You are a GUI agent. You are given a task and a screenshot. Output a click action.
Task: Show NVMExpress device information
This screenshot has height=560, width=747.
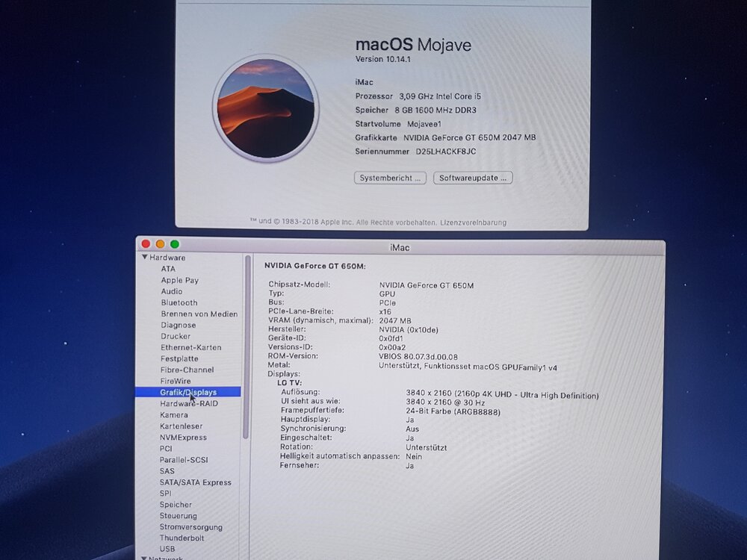click(x=183, y=437)
